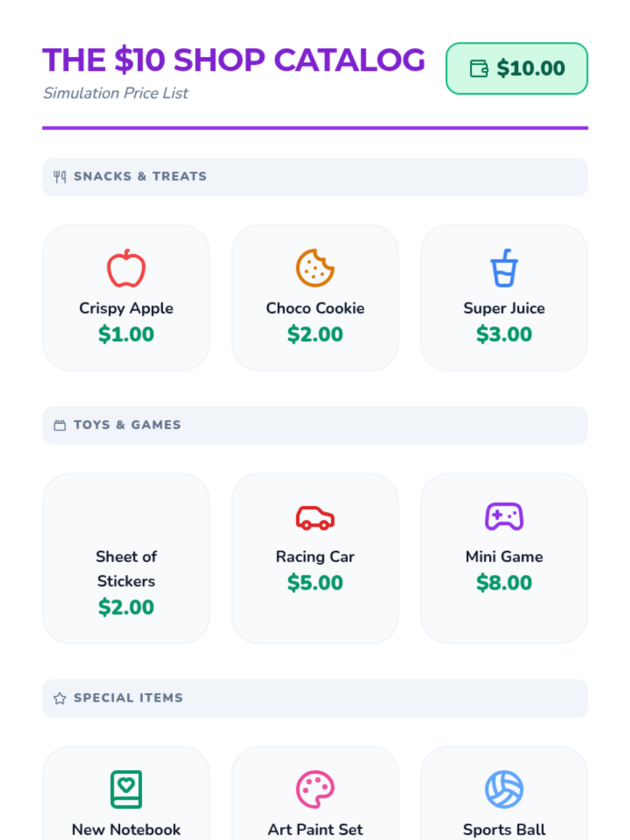Image resolution: width=630 pixels, height=840 pixels.
Task: Click the Choco Cookie item name
Action: [x=315, y=308]
